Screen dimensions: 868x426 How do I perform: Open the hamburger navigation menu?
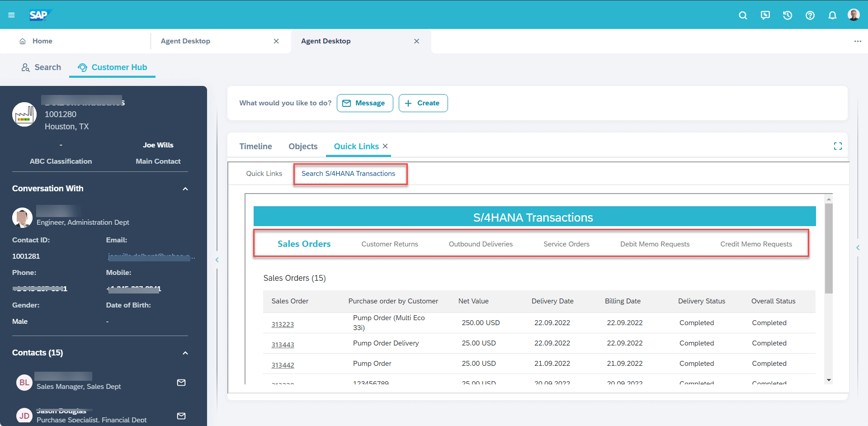tap(11, 14)
